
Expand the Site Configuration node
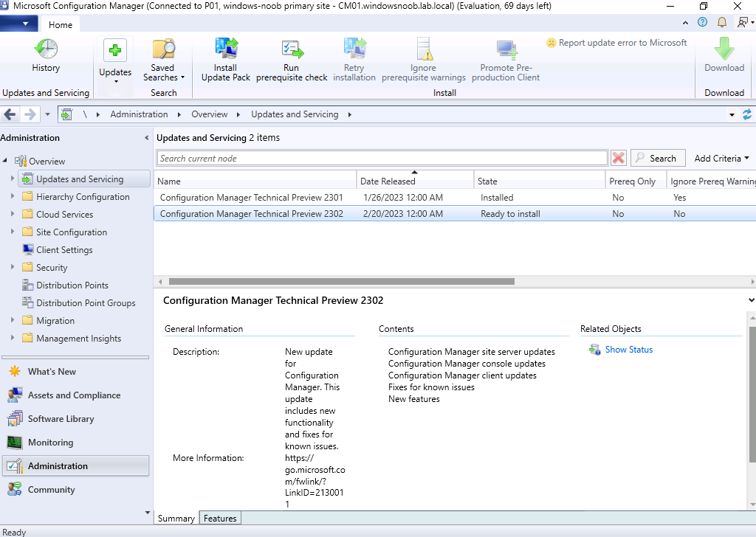pos(13,232)
